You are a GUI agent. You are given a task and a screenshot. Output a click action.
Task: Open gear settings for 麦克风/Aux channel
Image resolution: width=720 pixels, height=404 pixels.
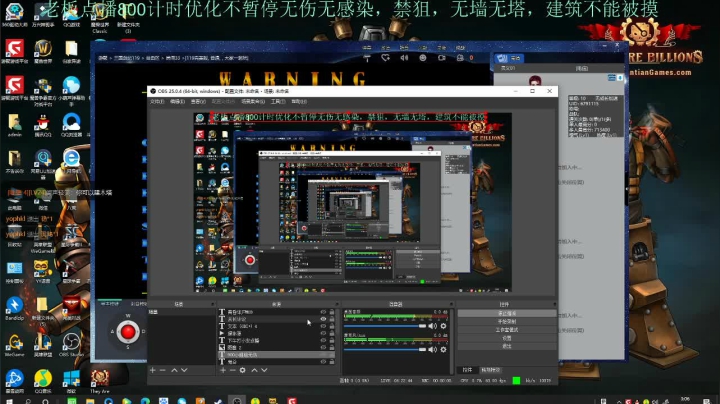tap(443, 349)
